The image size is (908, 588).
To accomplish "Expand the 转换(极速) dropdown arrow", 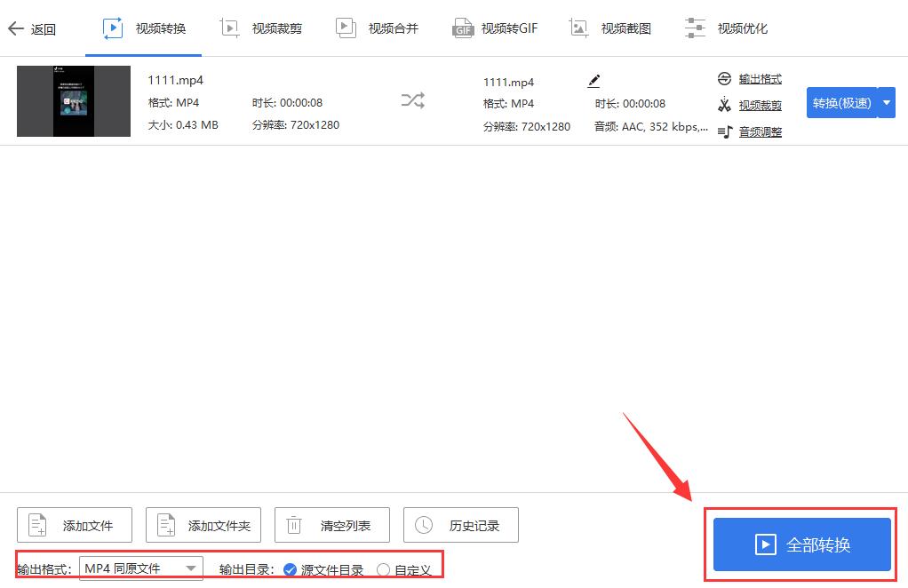I will coord(886,102).
